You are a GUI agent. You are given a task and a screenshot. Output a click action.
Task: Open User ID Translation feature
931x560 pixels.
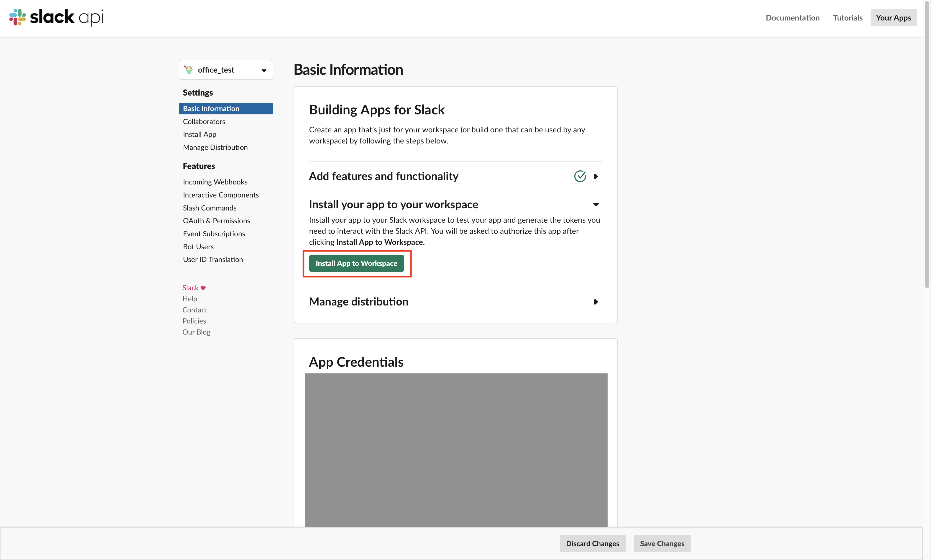[213, 260]
